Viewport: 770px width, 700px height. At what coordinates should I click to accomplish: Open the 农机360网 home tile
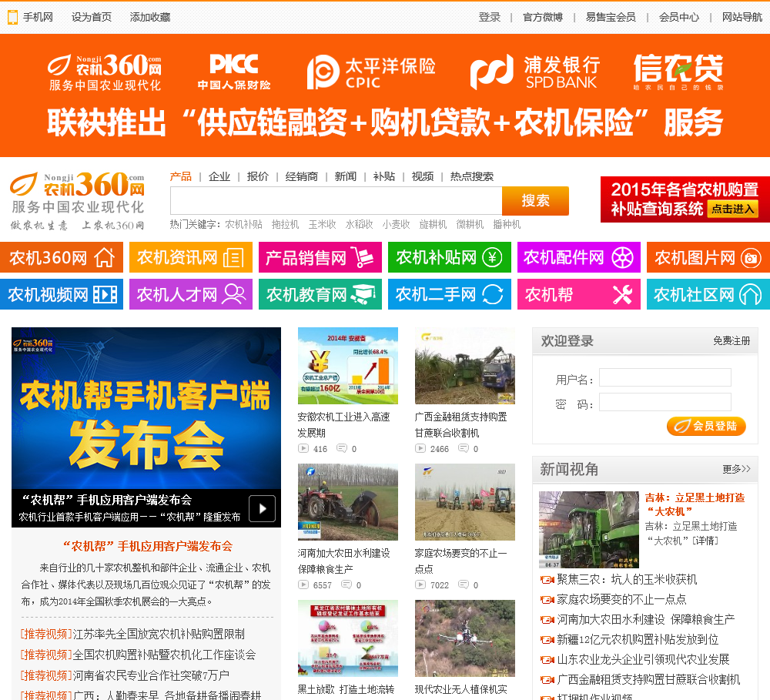click(x=62, y=257)
